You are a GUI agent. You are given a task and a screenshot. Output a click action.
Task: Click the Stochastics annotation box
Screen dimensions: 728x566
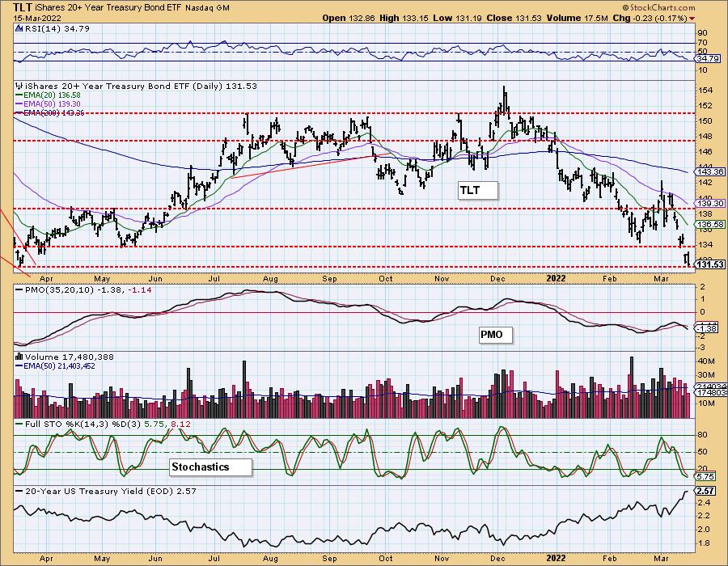coord(211,467)
